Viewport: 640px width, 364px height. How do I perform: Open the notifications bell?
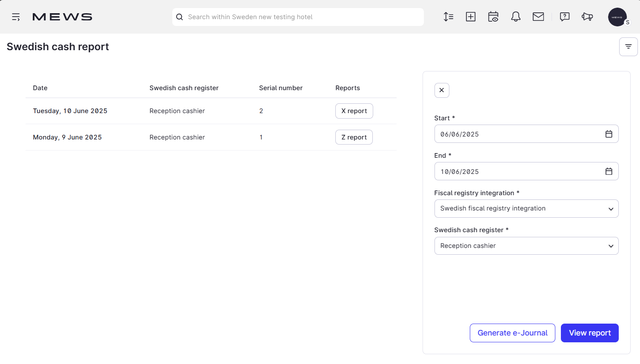click(516, 17)
